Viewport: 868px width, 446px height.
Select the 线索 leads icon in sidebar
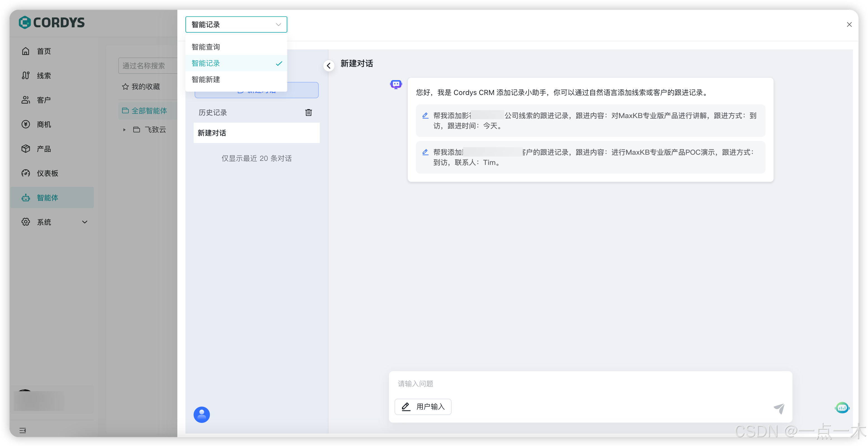[x=44, y=75]
